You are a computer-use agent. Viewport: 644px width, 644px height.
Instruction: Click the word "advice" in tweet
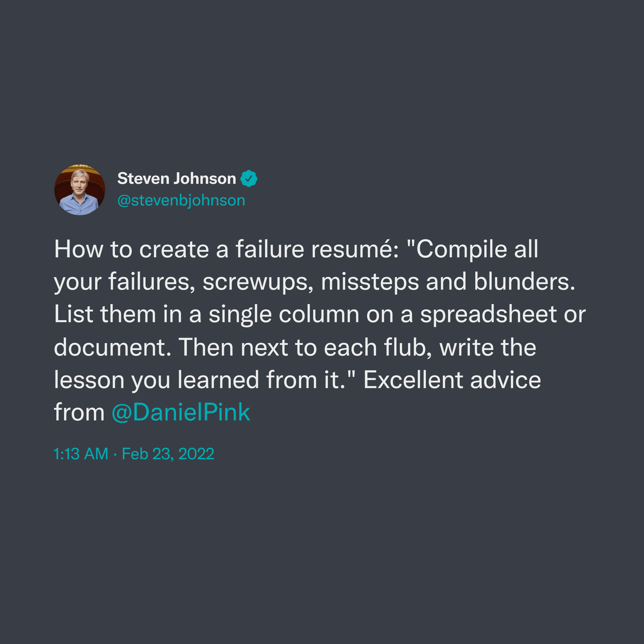[506, 380]
